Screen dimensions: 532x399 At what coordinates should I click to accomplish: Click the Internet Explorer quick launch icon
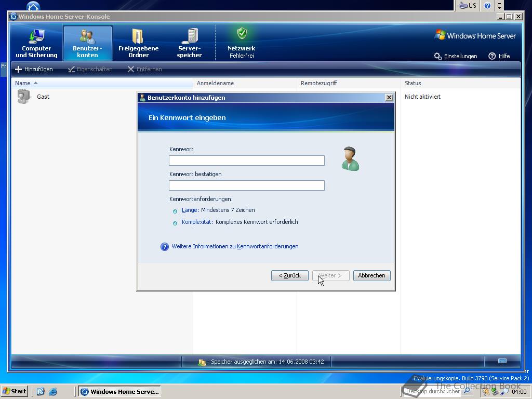(x=53, y=392)
